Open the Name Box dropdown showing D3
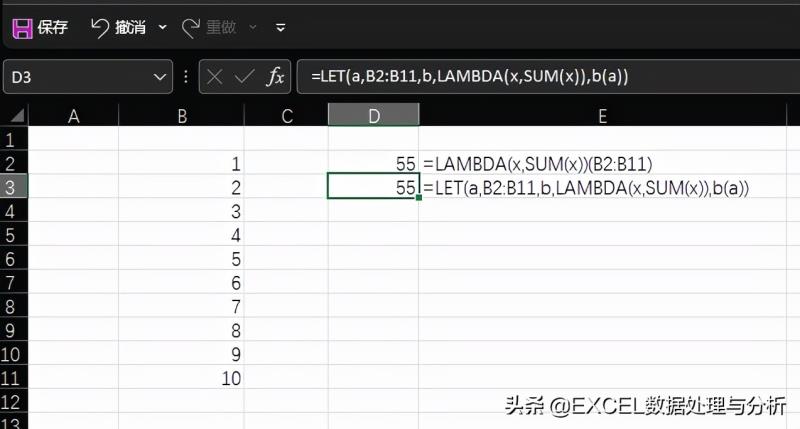 tap(160, 78)
